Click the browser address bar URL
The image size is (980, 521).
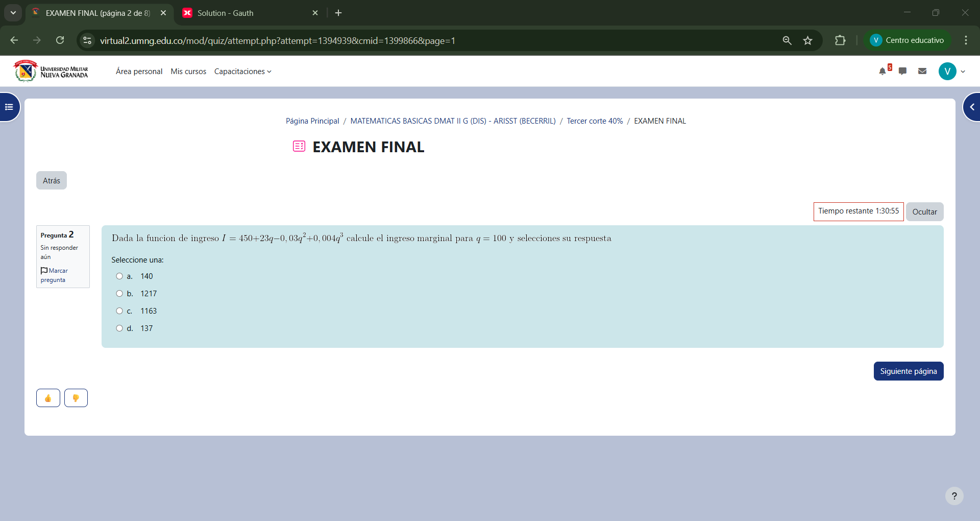pos(277,41)
